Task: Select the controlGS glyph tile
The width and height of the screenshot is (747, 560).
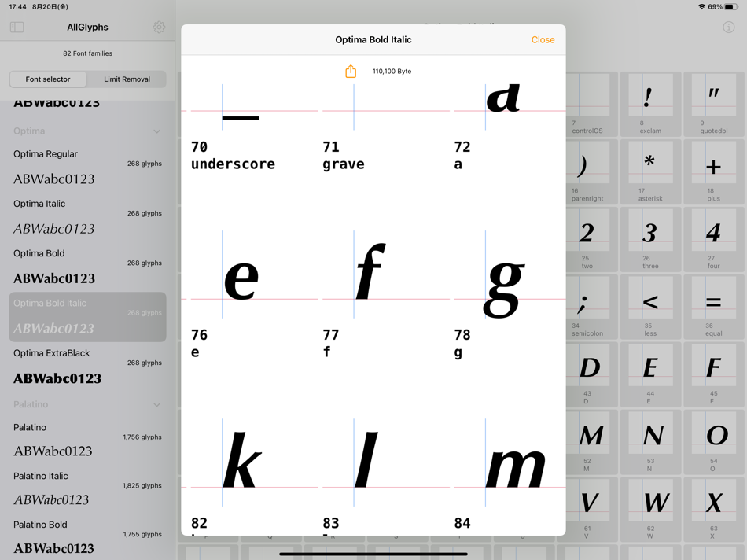Action: pyautogui.click(x=591, y=104)
